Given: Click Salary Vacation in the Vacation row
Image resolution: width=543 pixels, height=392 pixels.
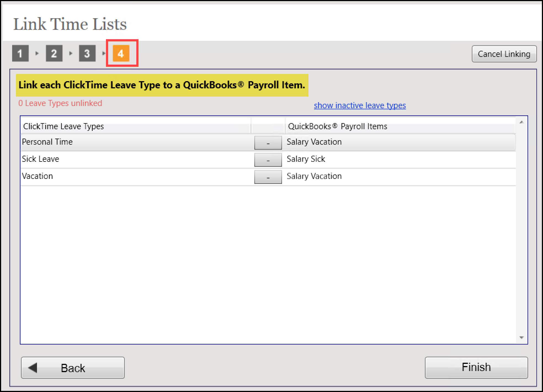Looking at the screenshot, I should coord(314,176).
